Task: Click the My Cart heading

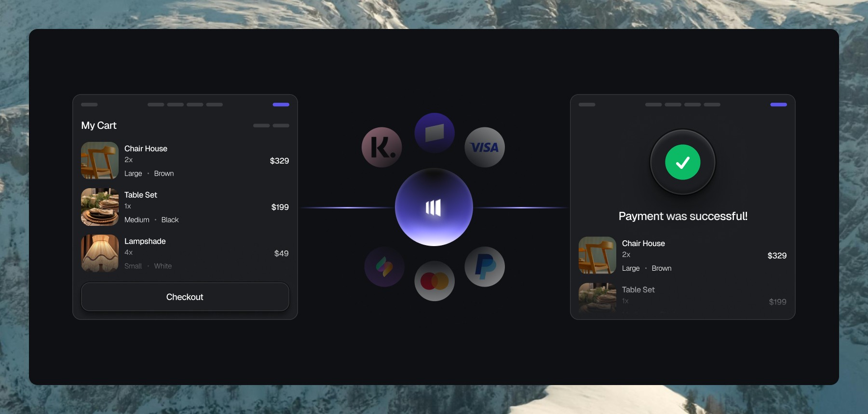Action: (99, 125)
